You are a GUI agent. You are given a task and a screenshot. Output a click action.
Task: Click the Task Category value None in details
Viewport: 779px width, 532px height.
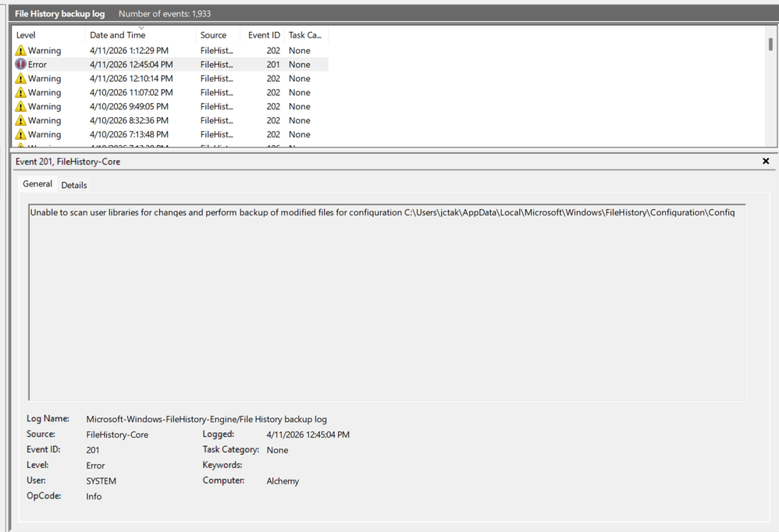pyautogui.click(x=277, y=450)
